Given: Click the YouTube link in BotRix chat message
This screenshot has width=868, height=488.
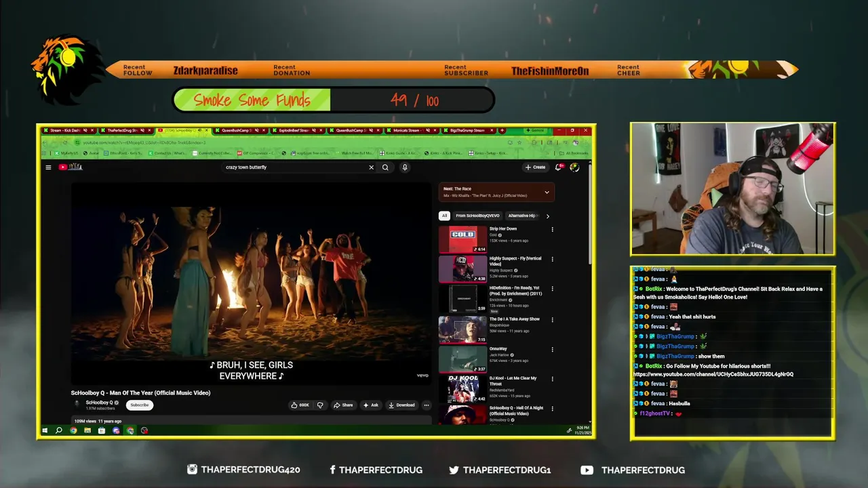Looking at the screenshot, I should point(713,374).
